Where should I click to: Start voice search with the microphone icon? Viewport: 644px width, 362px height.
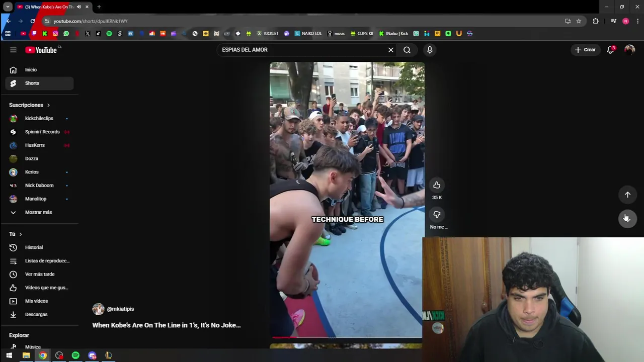coord(430,50)
